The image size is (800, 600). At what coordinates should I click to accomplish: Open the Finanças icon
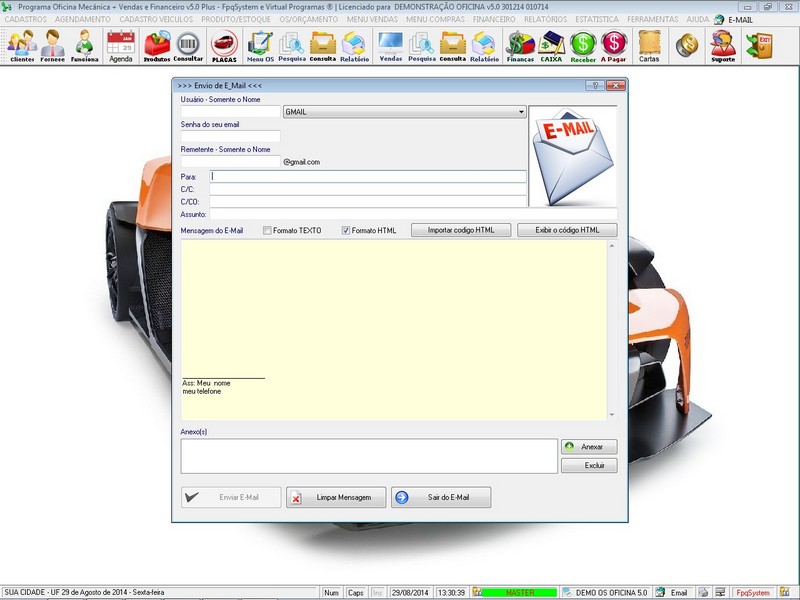(520, 45)
